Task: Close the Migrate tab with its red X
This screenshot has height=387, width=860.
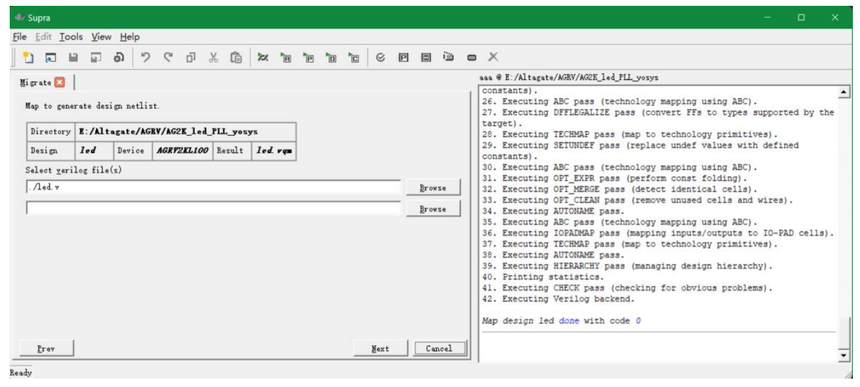Action: [x=59, y=82]
